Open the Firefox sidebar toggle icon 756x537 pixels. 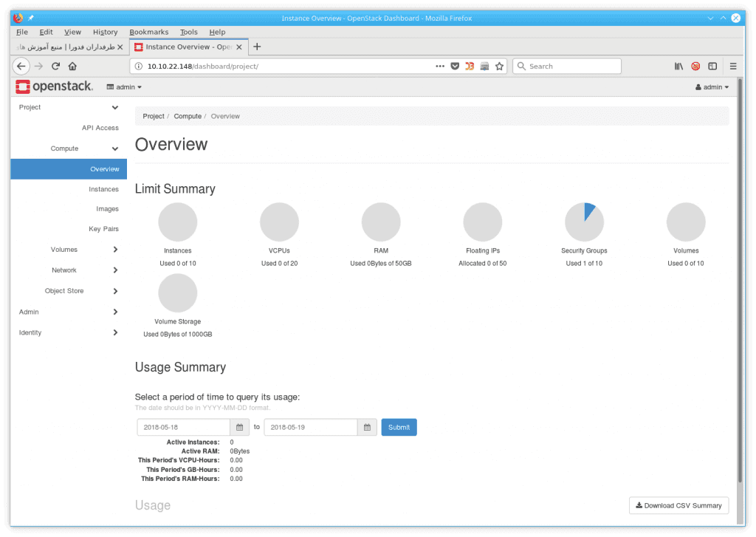(712, 66)
